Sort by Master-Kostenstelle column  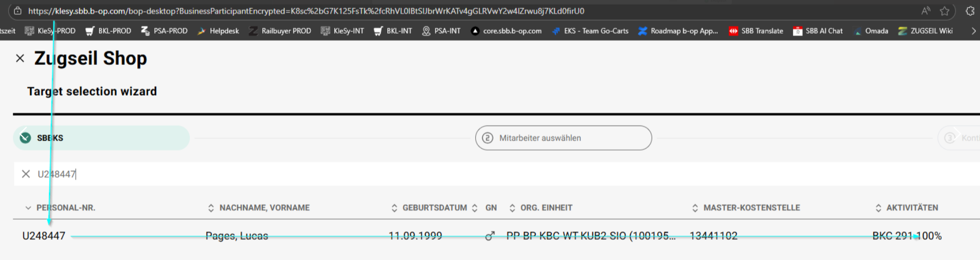click(x=751, y=208)
